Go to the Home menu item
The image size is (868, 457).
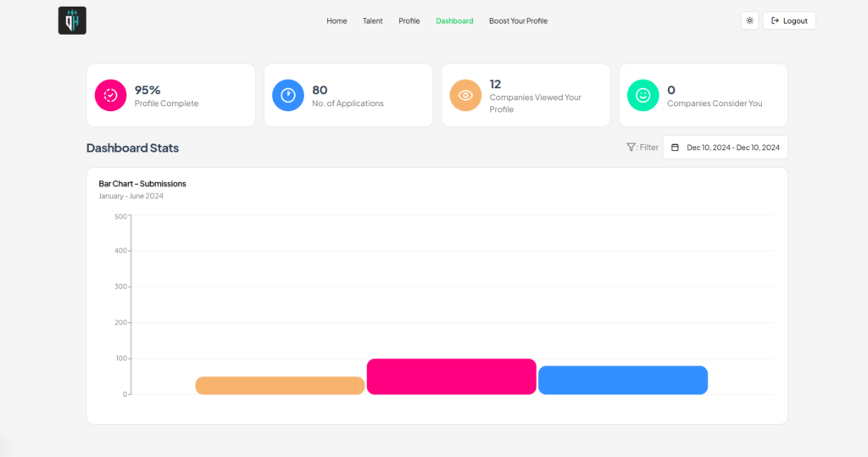[x=337, y=20]
